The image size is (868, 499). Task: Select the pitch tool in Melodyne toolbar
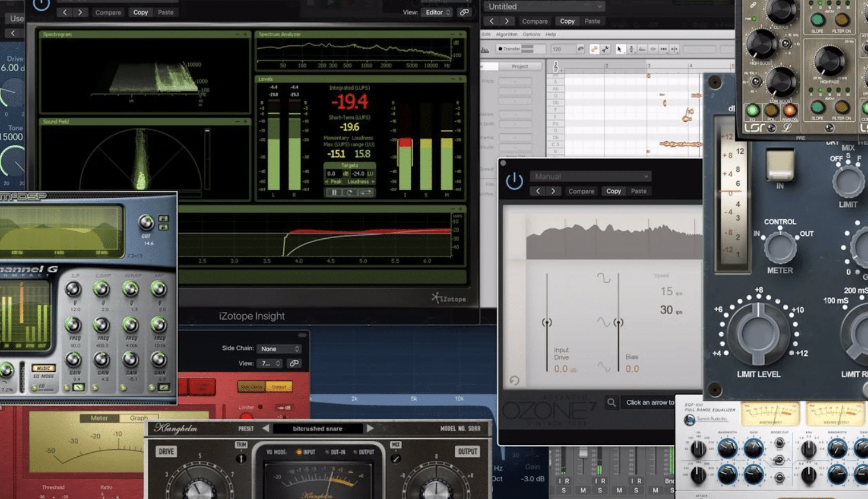point(631,49)
